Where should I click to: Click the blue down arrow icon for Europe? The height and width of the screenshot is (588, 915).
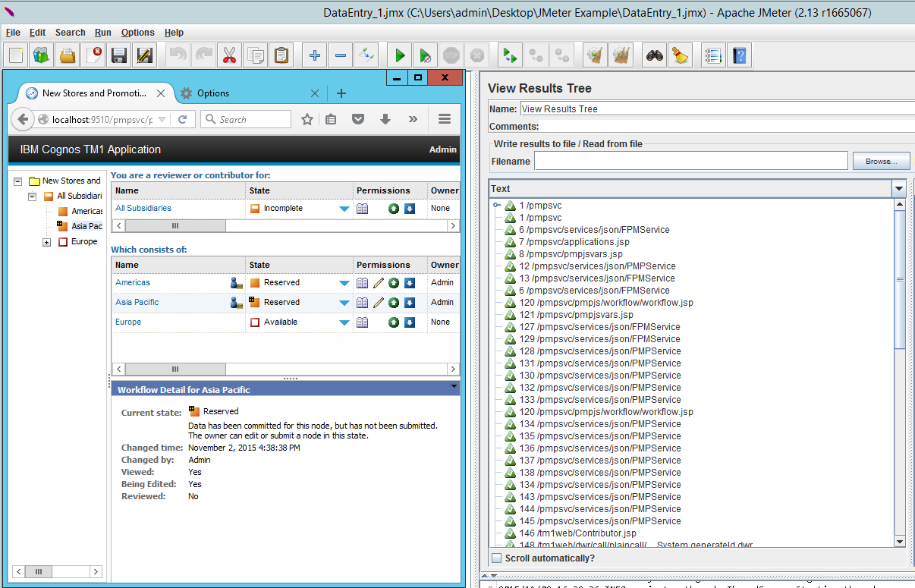click(x=410, y=322)
